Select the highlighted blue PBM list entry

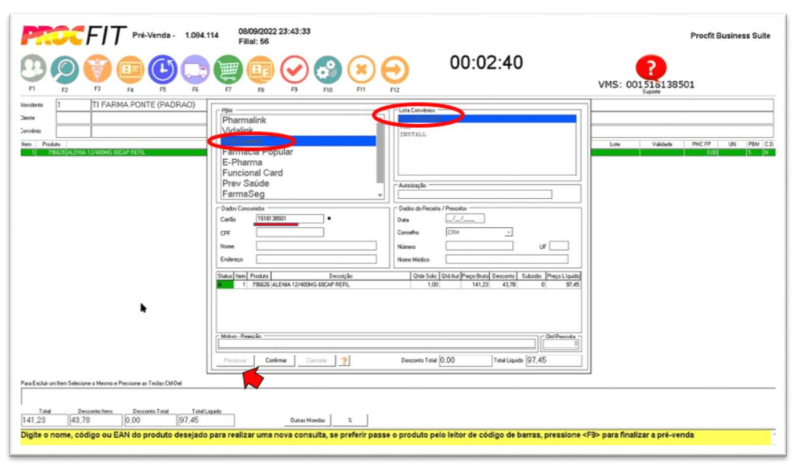point(298,141)
